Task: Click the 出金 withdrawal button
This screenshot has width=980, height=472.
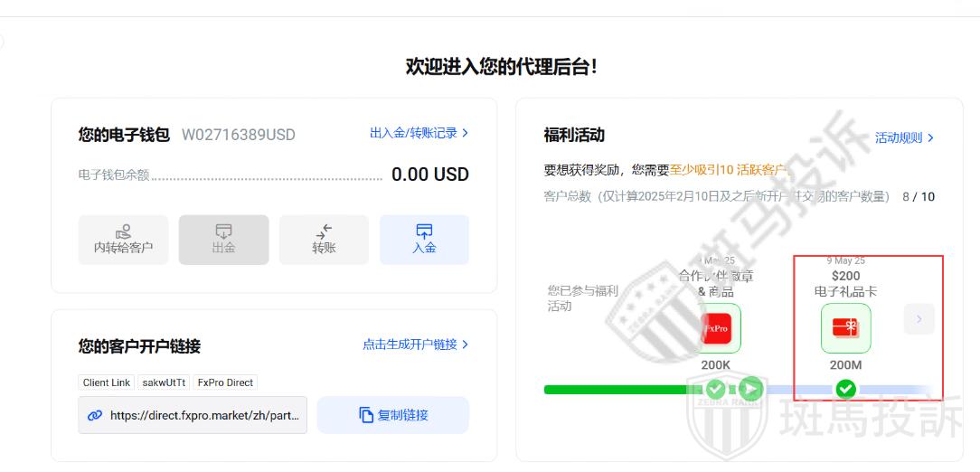Action: tap(223, 240)
